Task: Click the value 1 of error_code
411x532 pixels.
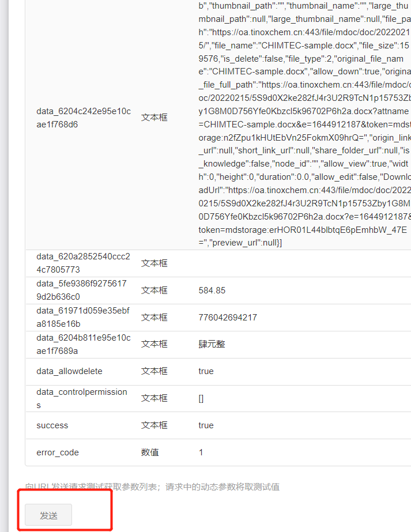Action: click(201, 452)
